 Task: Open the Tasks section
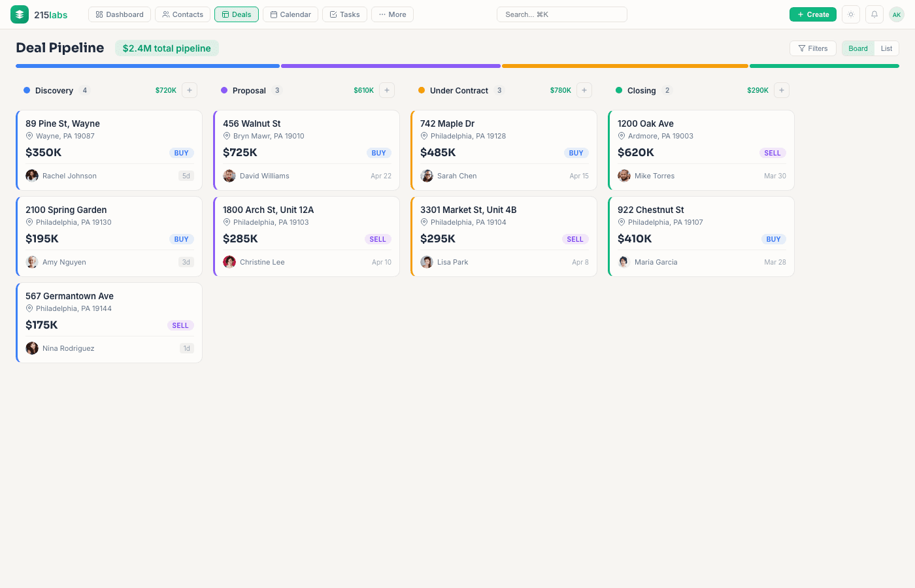pos(344,14)
